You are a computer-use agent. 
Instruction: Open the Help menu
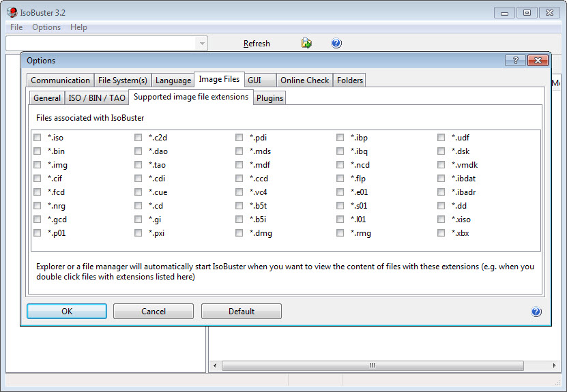pos(78,27)
